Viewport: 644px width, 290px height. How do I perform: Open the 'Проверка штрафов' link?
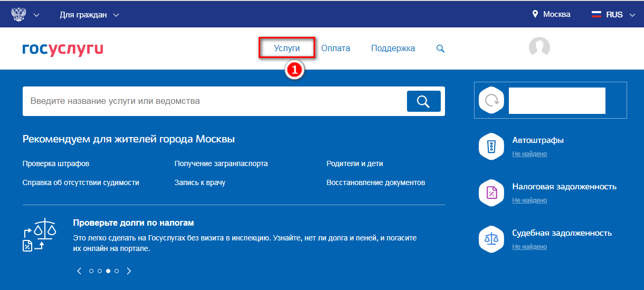pyautogui.click(x=56, y=163)
